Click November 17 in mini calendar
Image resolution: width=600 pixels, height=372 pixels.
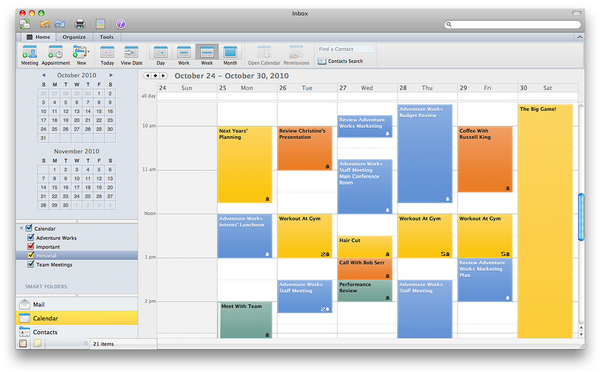[x=77, y=188]
